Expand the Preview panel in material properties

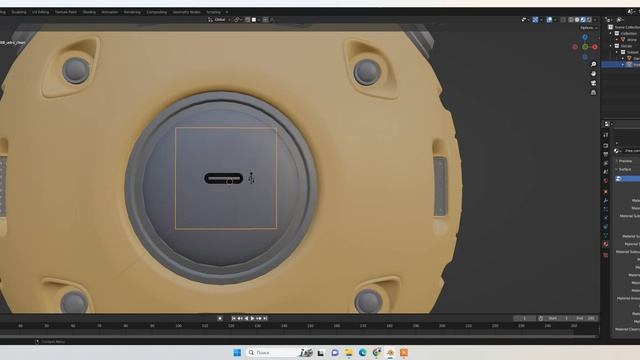click(625, 161)
